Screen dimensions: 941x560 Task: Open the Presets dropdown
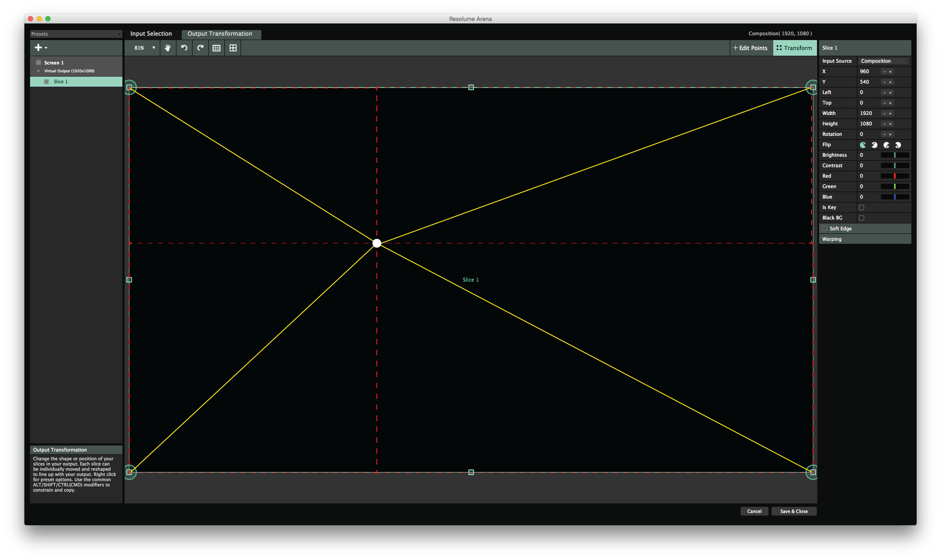click(76, 34)
